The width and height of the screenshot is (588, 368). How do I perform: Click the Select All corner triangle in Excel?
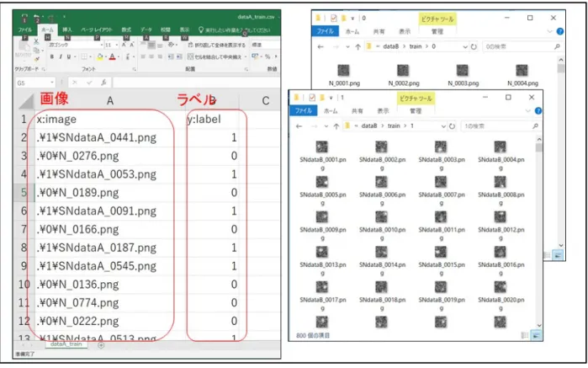[x=26, y=101]
